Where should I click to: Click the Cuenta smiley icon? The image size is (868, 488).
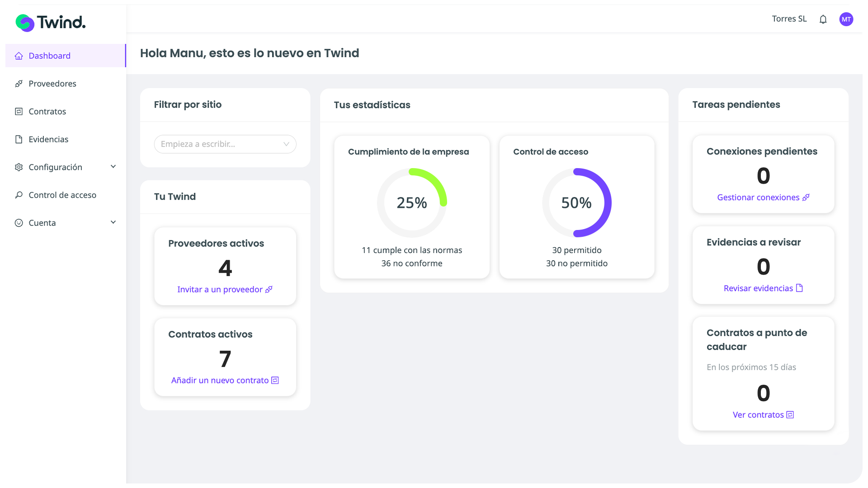(x=19, y=223)
